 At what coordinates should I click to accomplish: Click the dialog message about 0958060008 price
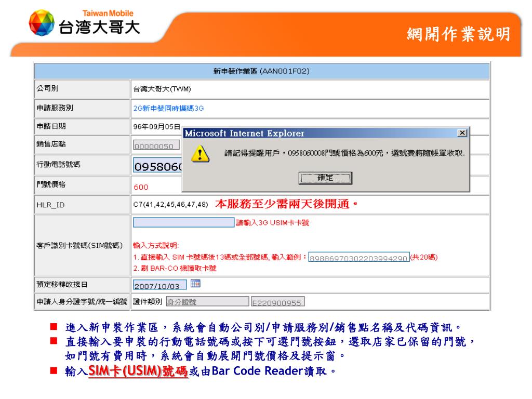[x=344, y=153]
